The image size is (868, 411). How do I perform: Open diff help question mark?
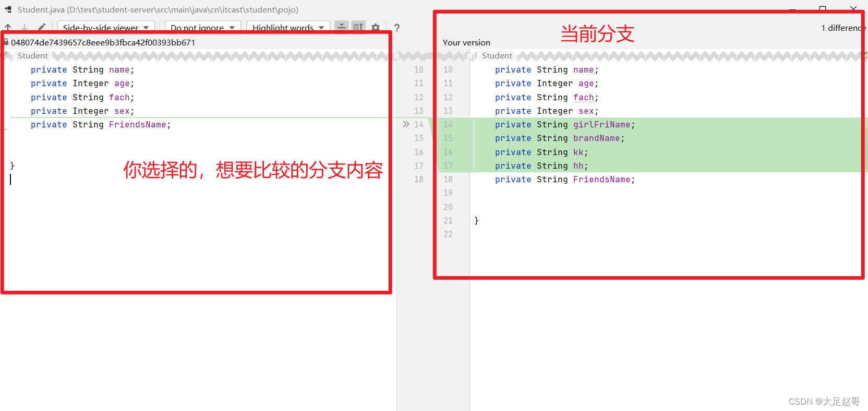coord(397,28)
